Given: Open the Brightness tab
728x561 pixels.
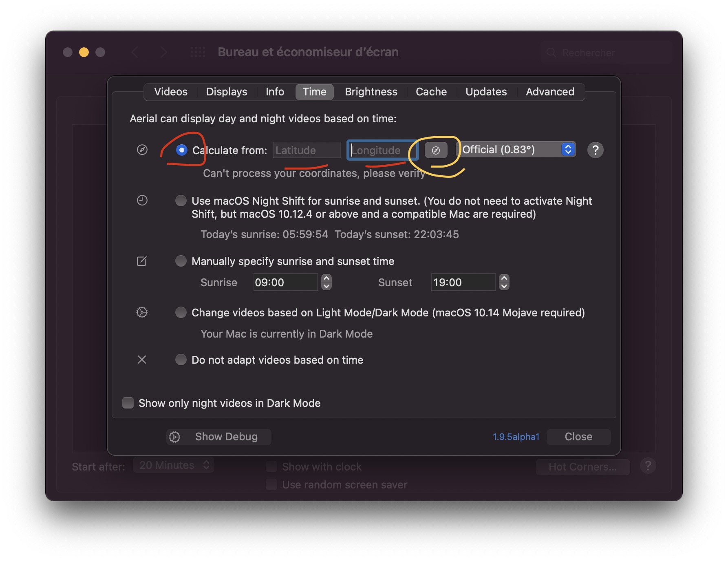Looking at the screenshot, I should [371, 92].
